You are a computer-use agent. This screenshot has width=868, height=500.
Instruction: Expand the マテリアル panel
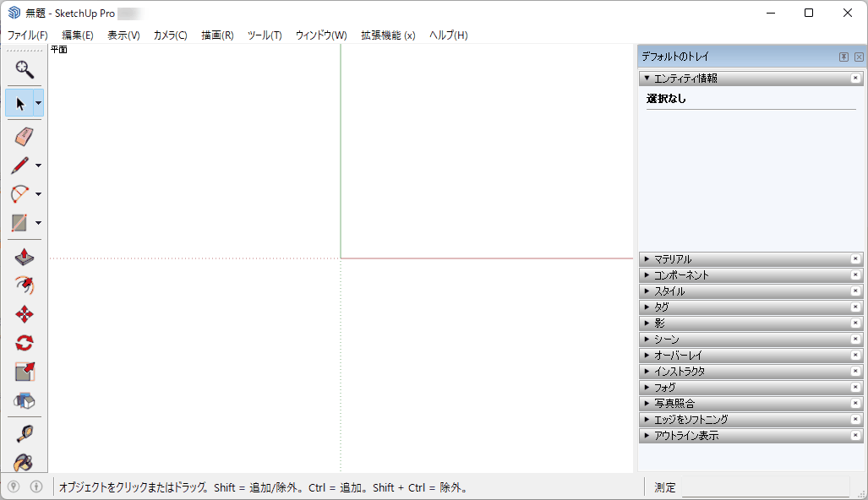(673, 259)
